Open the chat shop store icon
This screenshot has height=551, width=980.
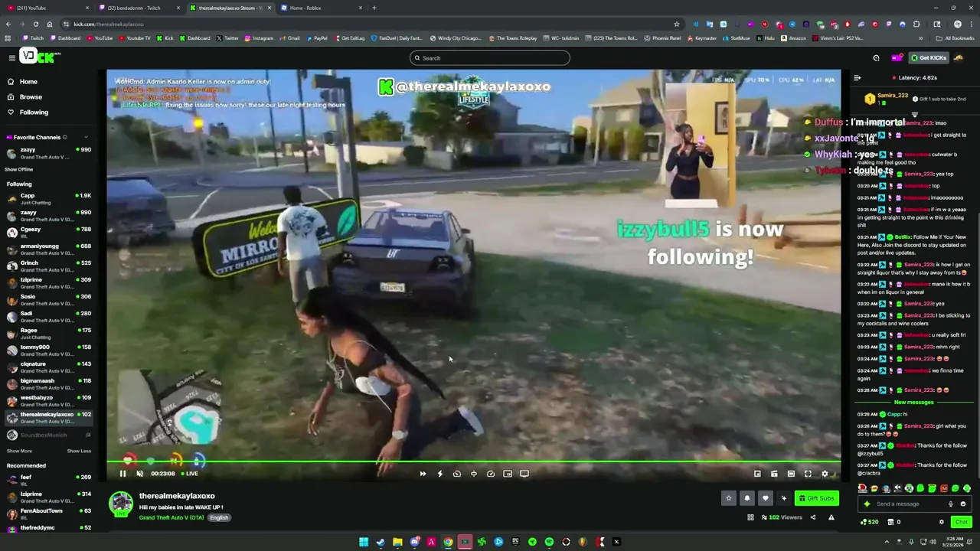890,522
